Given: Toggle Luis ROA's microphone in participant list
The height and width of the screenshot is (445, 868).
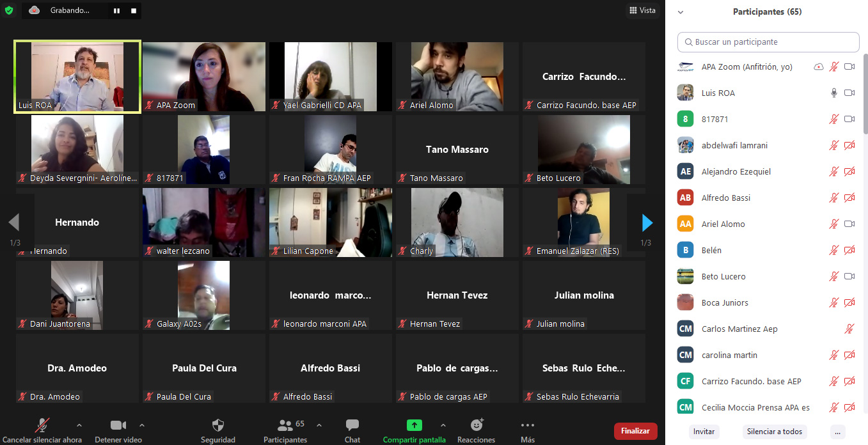Looking at the screenshot, I should coord(833,93).
